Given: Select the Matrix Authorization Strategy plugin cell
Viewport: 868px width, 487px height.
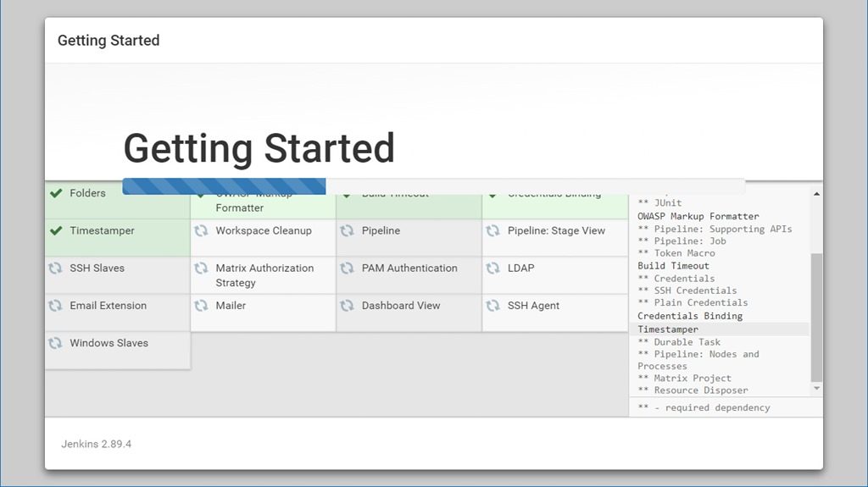Looking at the screenshot, I should click(264, 275).
